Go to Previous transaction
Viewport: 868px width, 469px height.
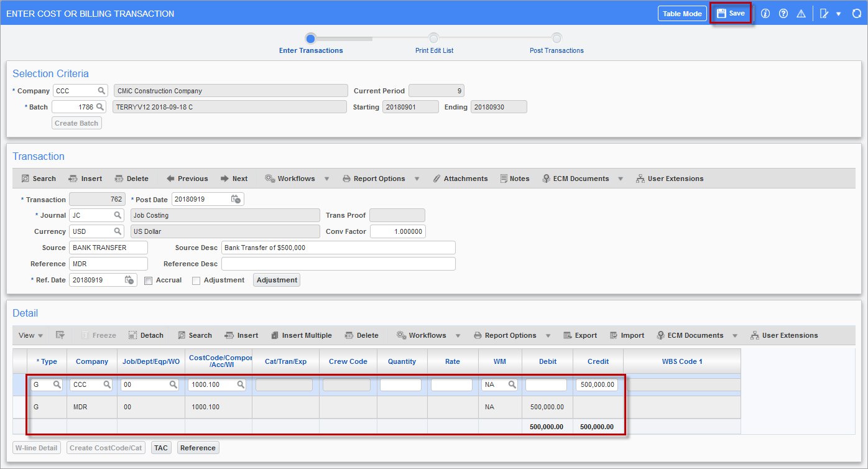pyautogui.click(x=187, y=179)
